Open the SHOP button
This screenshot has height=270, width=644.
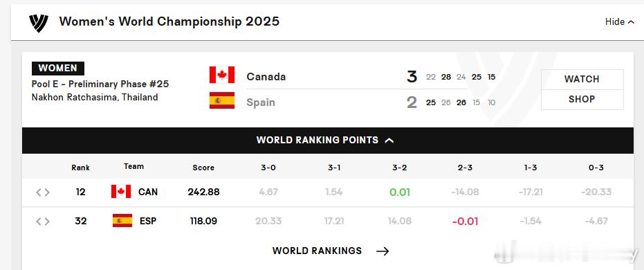(582, 100)
